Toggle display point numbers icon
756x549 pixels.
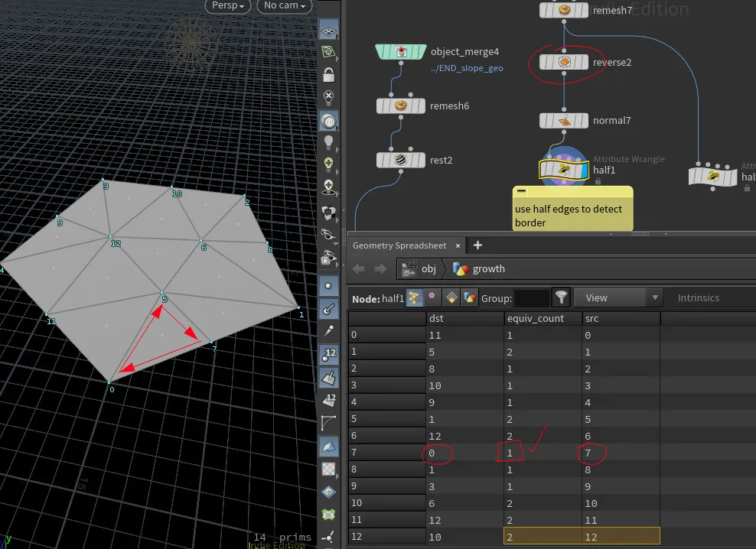328,354
